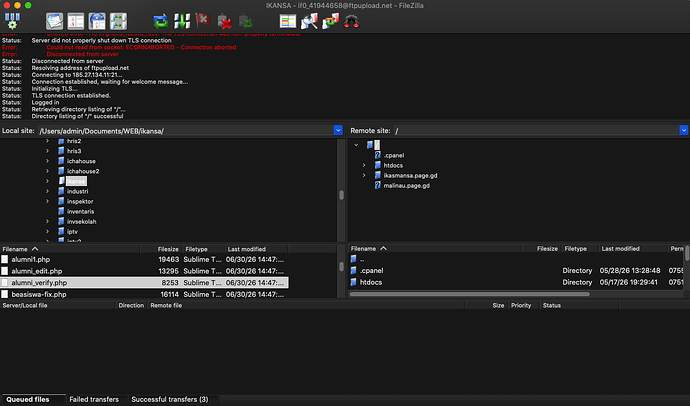Switch to the Failed transfers tab
690x406 pixels.
[94, 399]
